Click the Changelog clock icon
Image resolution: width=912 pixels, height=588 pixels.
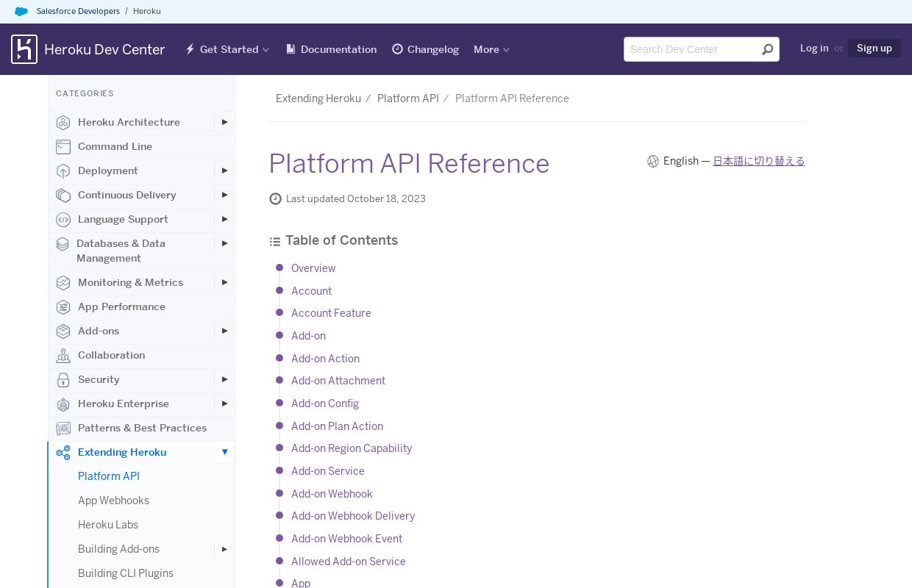click(x=397, y=49)
